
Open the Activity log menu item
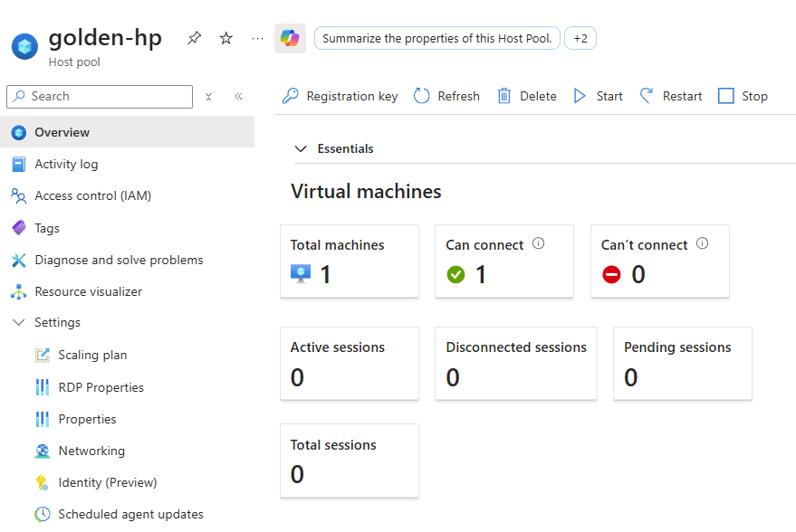point(66,164)
